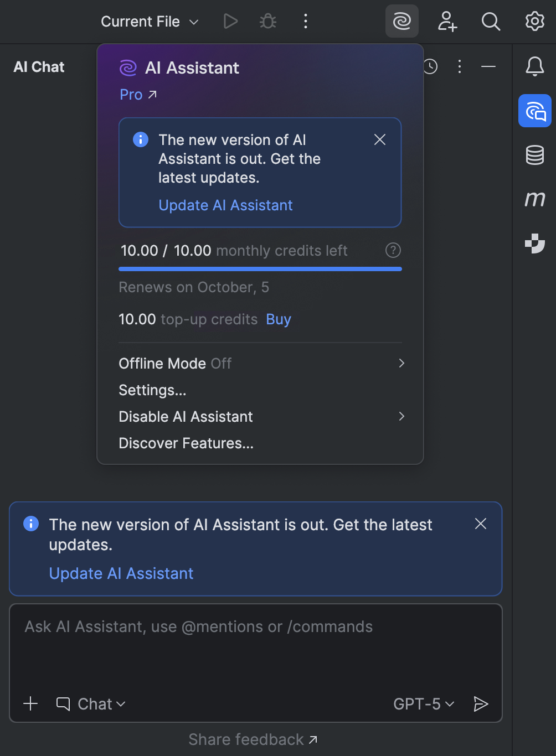Open AI Assistant from the top toolbar
This screenshot has height=756, width=556.
[401, 22]
